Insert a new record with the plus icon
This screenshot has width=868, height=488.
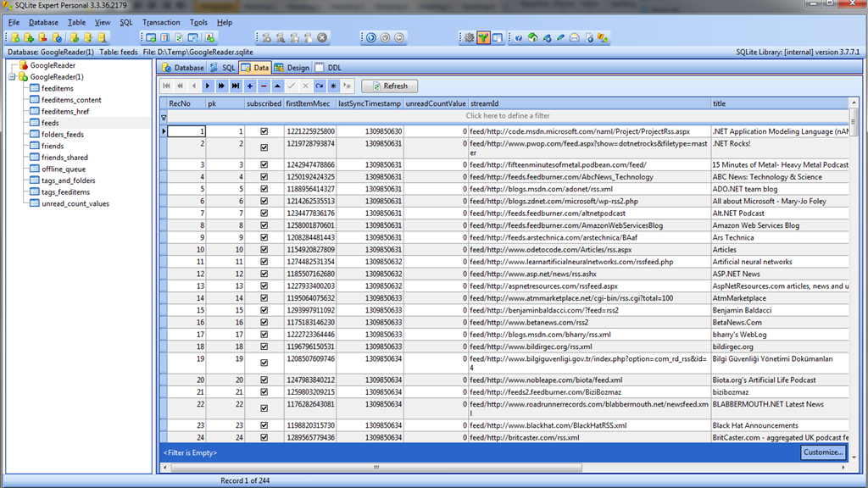point(249,86)
